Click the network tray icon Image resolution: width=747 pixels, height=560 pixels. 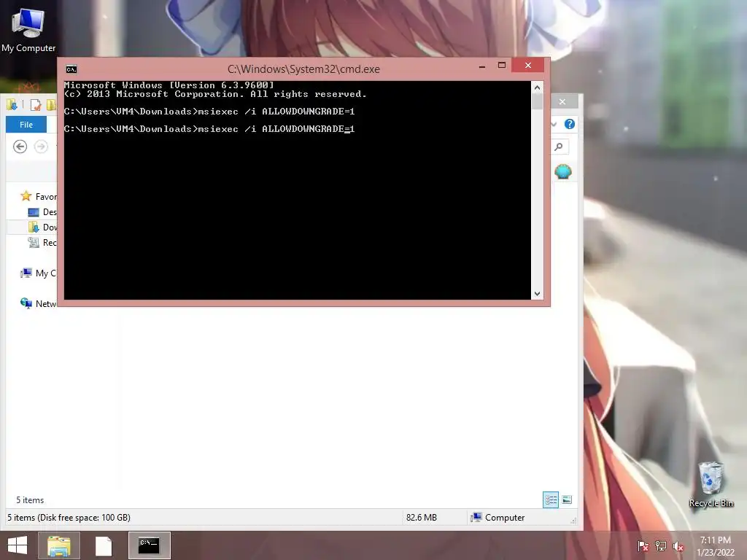point(661,546)
